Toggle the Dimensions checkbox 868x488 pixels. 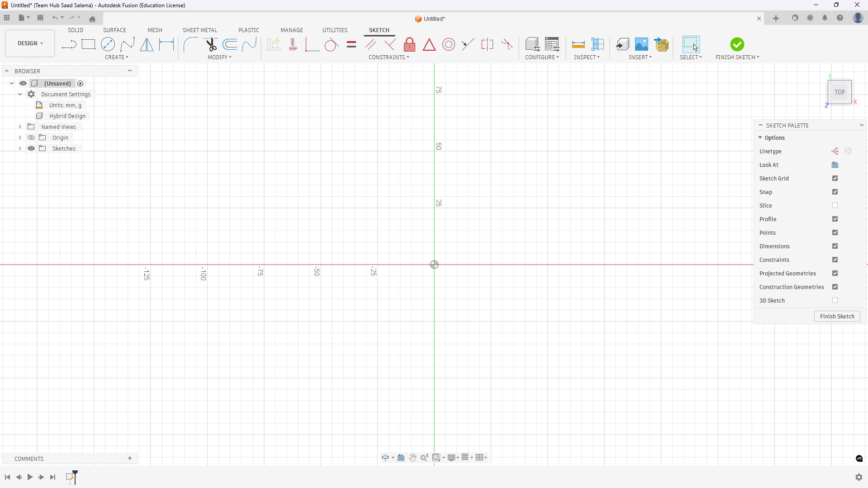(835, 246)
